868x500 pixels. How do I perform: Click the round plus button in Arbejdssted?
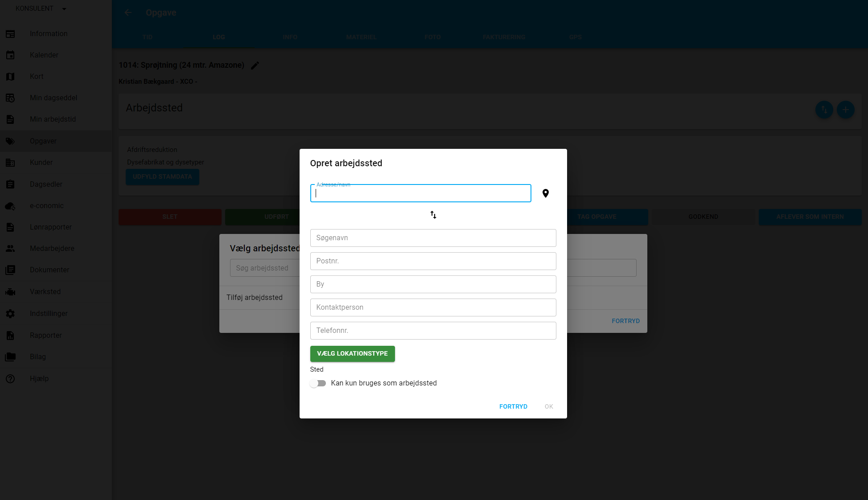point(845,110)
